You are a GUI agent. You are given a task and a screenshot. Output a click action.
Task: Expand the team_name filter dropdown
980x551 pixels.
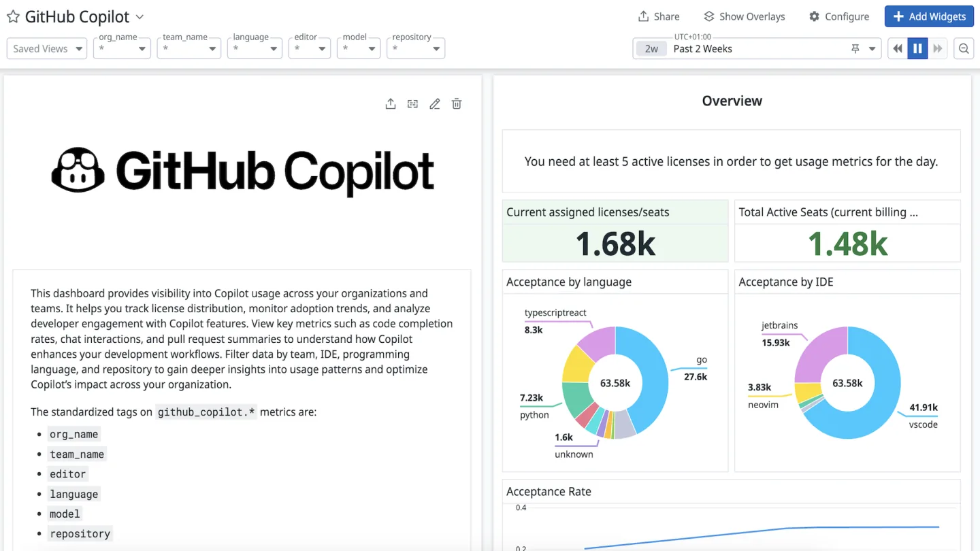click(x=189, y=48)
